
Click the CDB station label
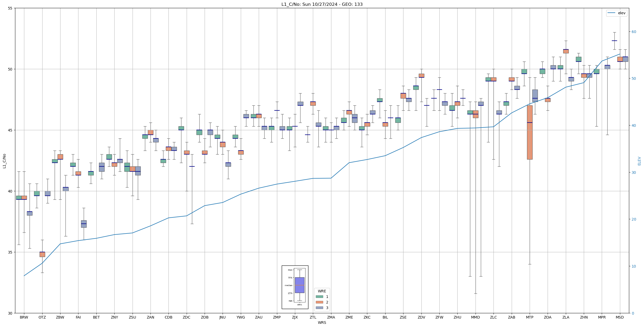click(168, 317)
